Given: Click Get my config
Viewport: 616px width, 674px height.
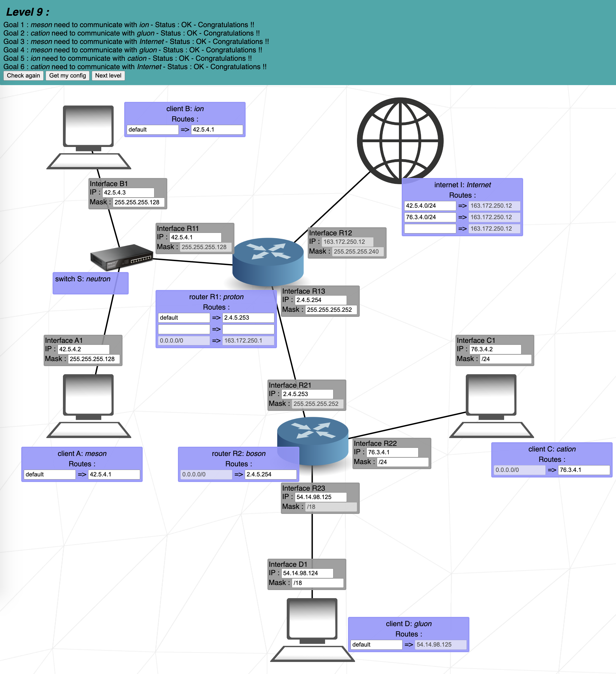Looking at the screenshot, I should click(67, 76).
